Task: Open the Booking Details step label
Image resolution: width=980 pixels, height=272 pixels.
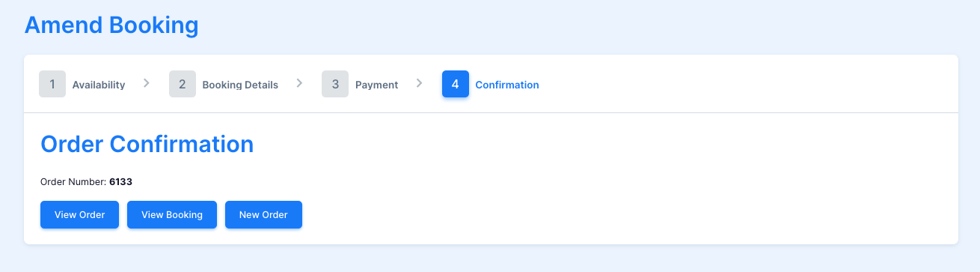Action: 240,85
